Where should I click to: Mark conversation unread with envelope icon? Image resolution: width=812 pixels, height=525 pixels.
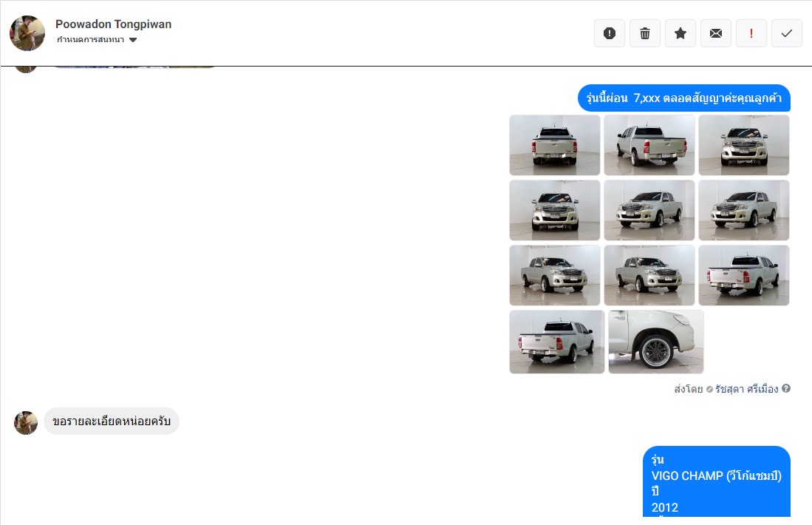tap(716, 34)
